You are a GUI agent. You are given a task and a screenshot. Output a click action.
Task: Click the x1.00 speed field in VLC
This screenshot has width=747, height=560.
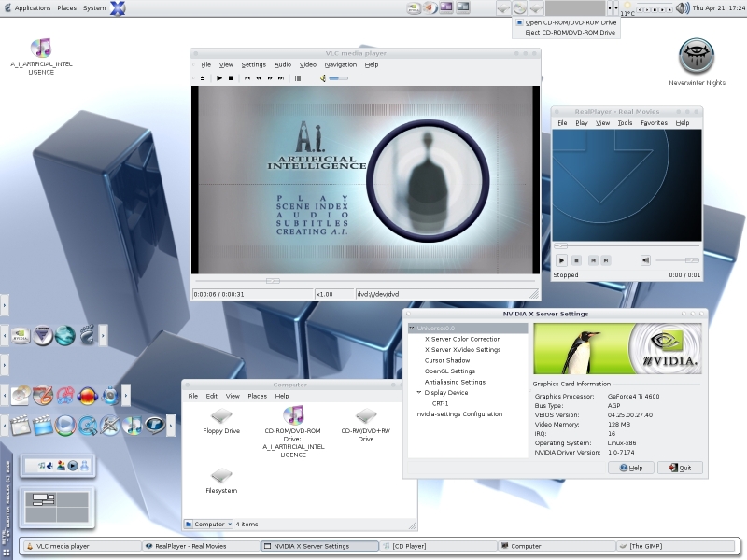pos(334,294)
